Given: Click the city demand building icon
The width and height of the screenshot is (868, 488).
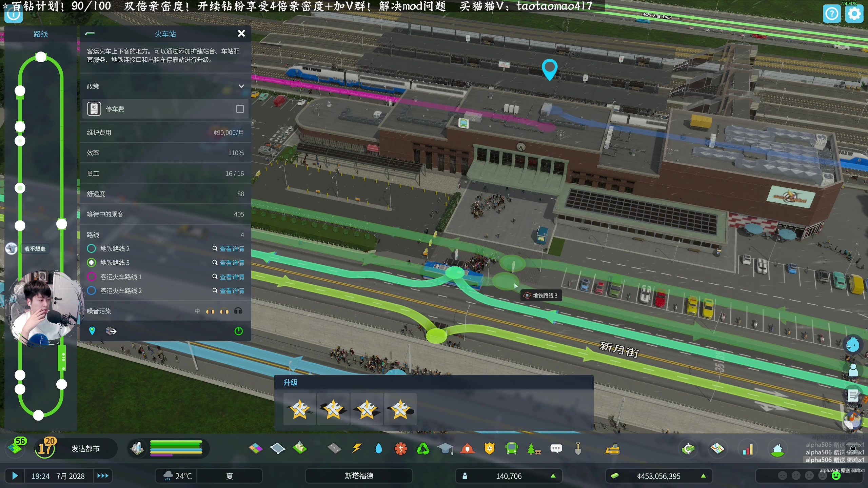Looking at the screenshot, I should point(137,448).
